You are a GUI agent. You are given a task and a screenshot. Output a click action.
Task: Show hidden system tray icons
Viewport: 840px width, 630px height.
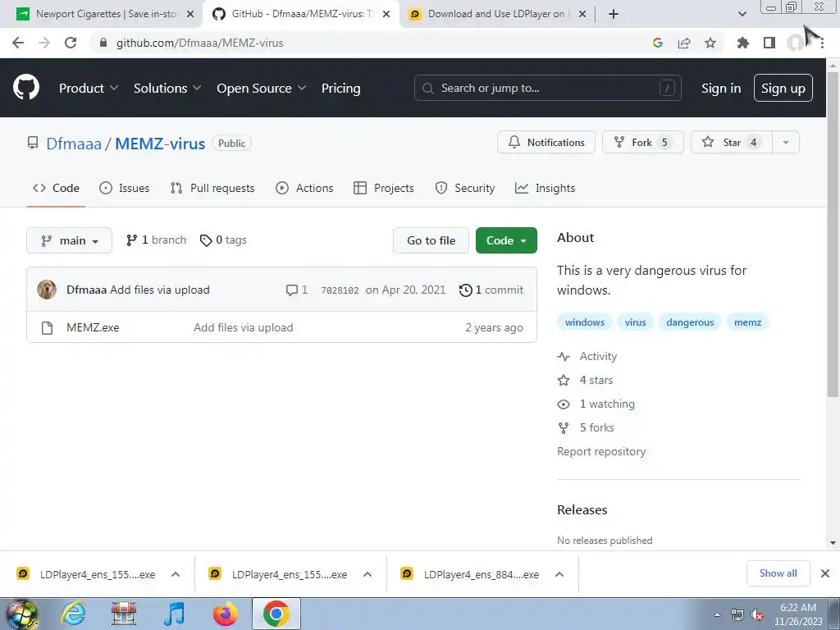click(x=717, y=614)
